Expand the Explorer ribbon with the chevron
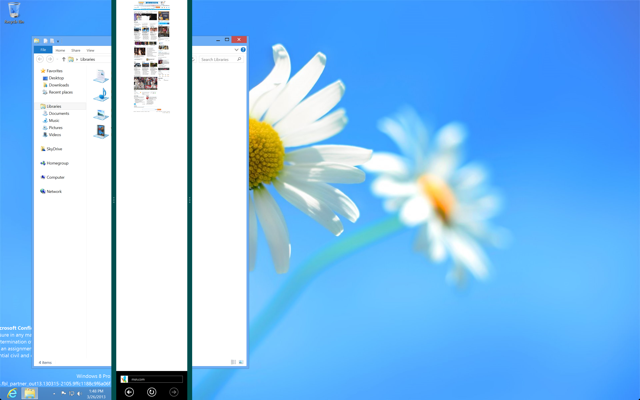This screenshot has width=640, height=400. point(236,50)
